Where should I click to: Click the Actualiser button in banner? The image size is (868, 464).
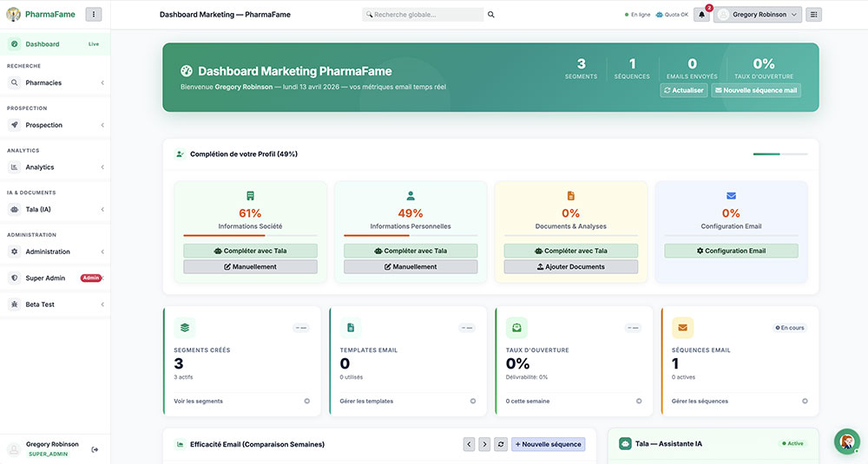684,90
